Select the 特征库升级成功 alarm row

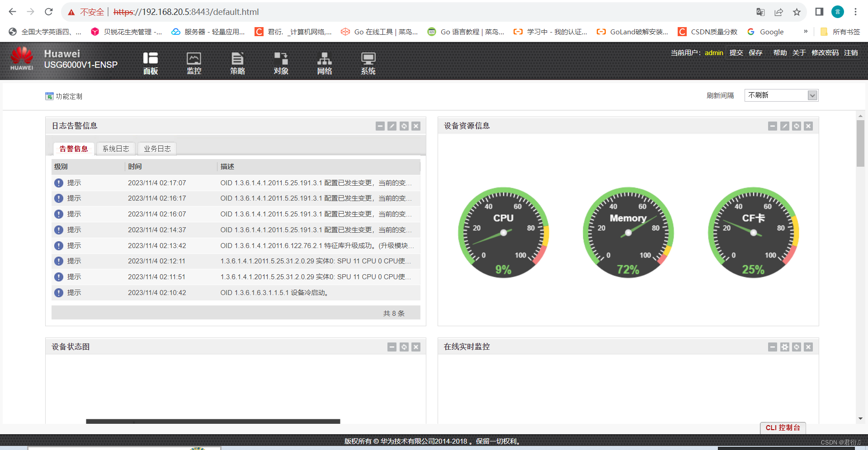(x=236, y=246)
